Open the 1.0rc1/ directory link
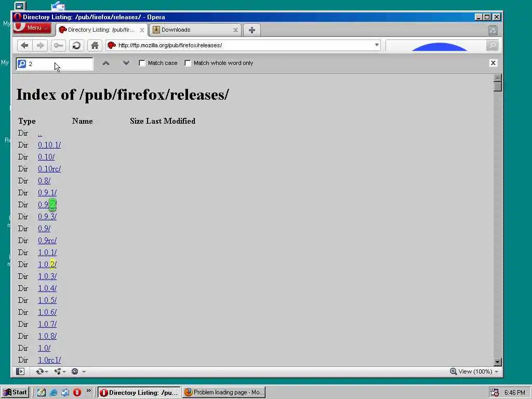 [x=49, y=360]
